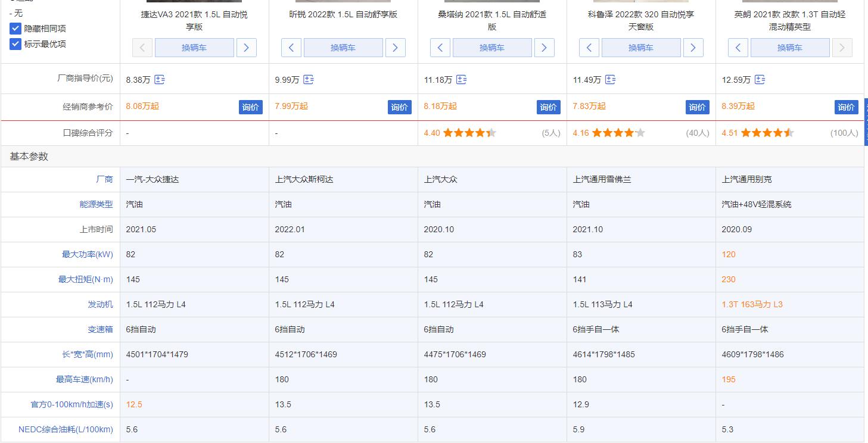Click 询价 button beside 7.99万起
Viewport: 868px width, 443px height.
pyautogui.click(x=400, y=107)
